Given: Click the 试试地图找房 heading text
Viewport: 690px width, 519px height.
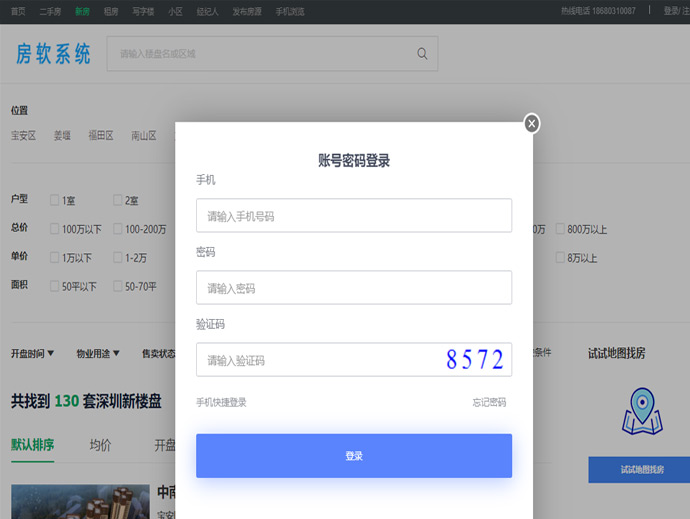Looking at the screenshot, I should tap(617, 353).
